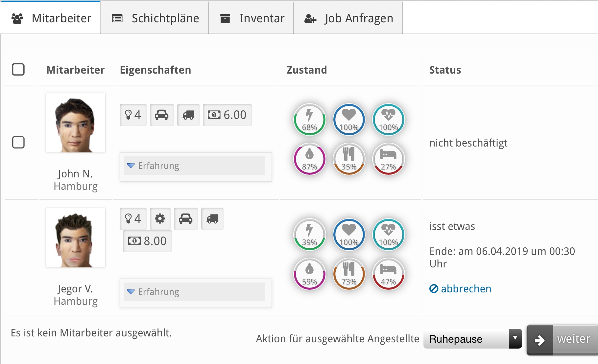Open the Inventar tab

point(251,18)
